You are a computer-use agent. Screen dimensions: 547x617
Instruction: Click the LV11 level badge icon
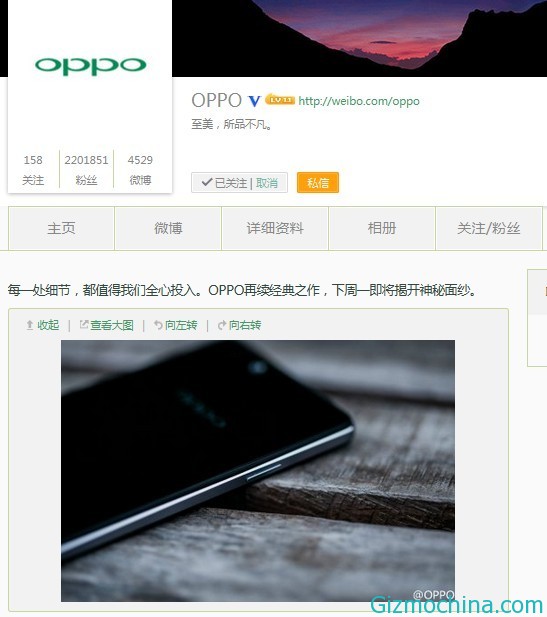tap(280, 100)
